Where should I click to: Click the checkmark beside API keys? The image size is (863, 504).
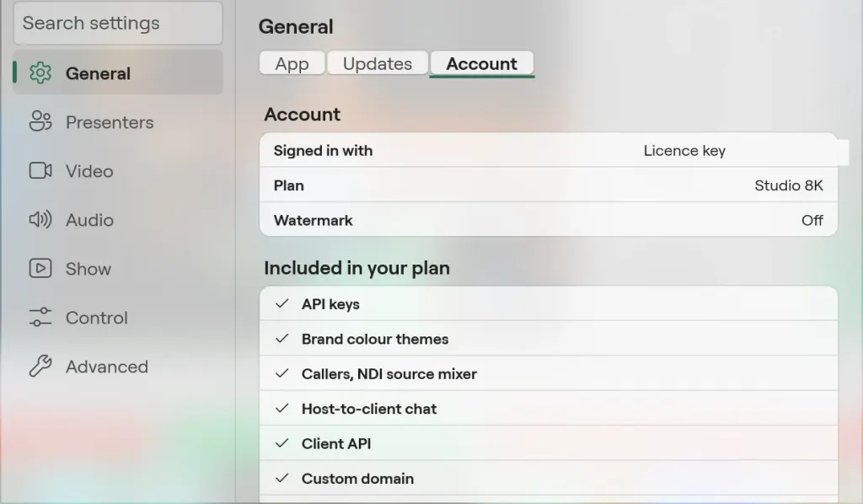[x=281, y=303]
